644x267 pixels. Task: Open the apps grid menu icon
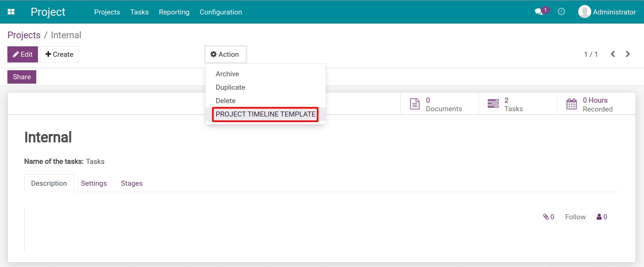tap(11, 12)
